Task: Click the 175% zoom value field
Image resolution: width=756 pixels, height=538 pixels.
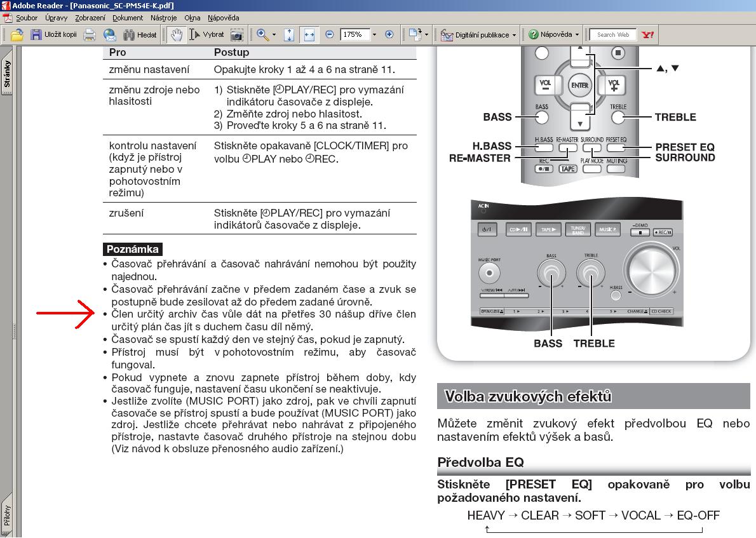Action: 355,35
